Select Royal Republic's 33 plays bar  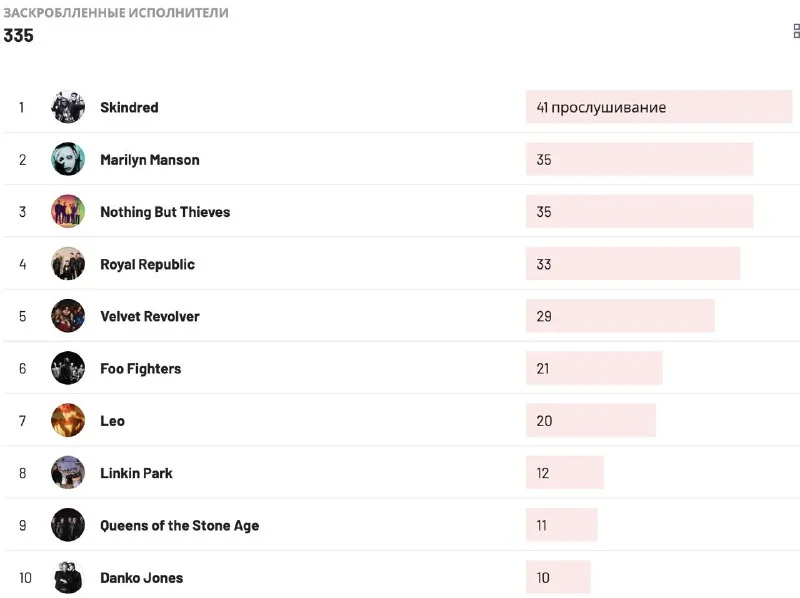point(632,264)
